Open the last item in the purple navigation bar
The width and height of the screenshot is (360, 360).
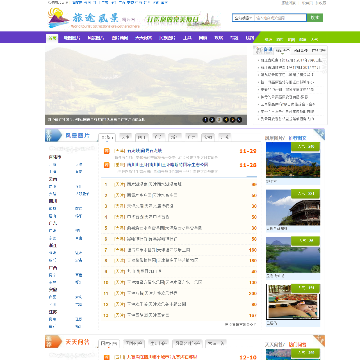[250, 38]
